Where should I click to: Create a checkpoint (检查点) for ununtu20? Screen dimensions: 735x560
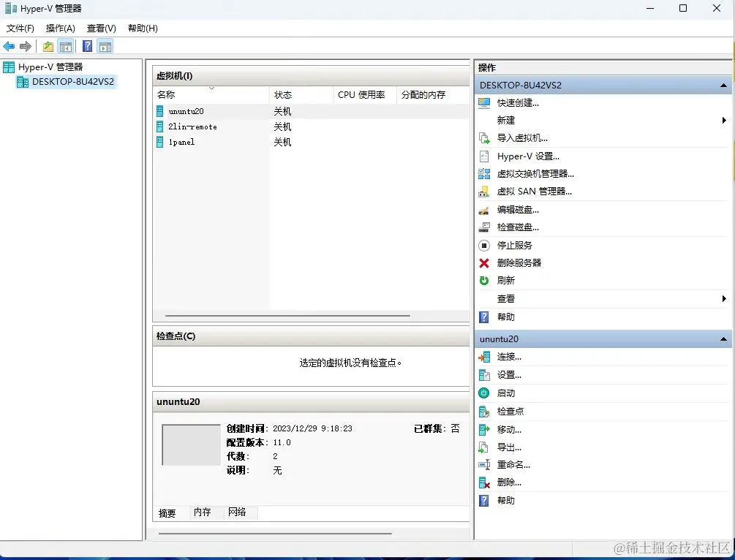(510, 412)
